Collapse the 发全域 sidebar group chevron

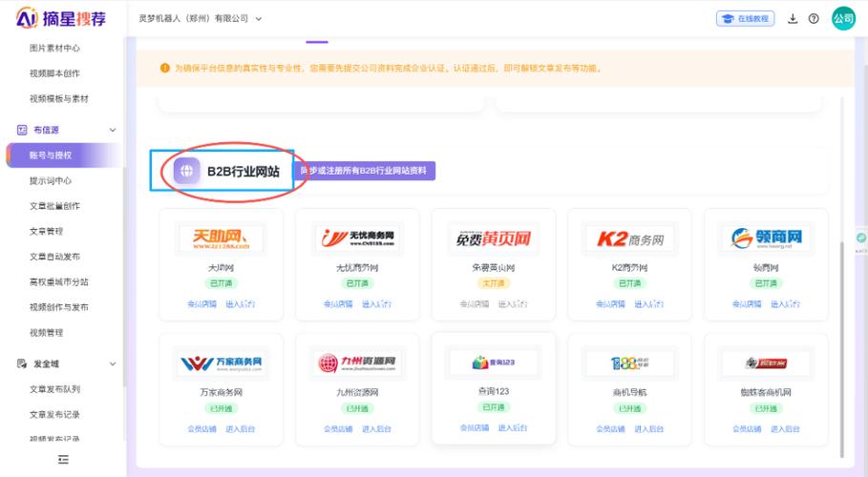click(113, 363)
